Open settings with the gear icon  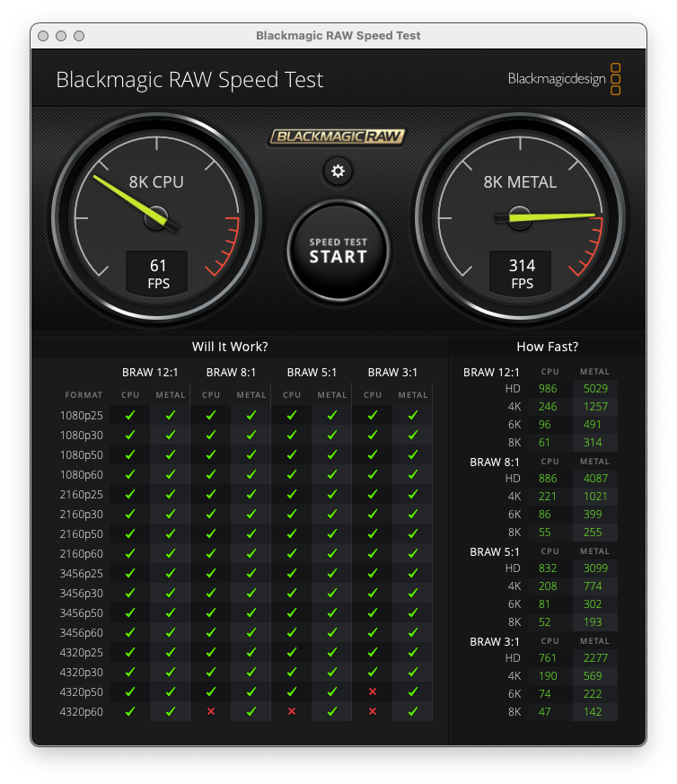pos(338,172)
